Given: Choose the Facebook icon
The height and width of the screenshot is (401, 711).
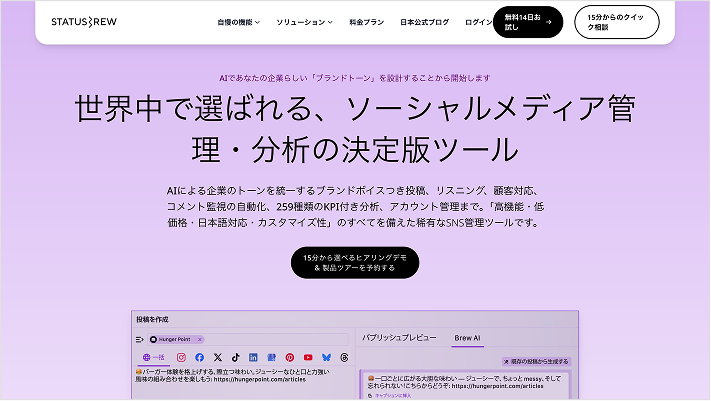Looking at the screenshot, I should (x=200, y=357).
